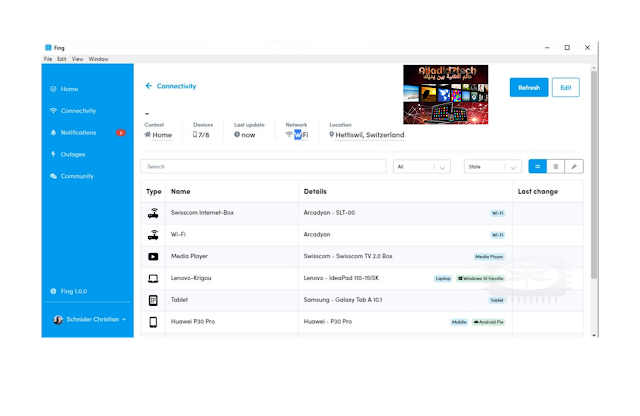Click the house icon beside Context Home
640x416 pixels.
coord(147,134)
